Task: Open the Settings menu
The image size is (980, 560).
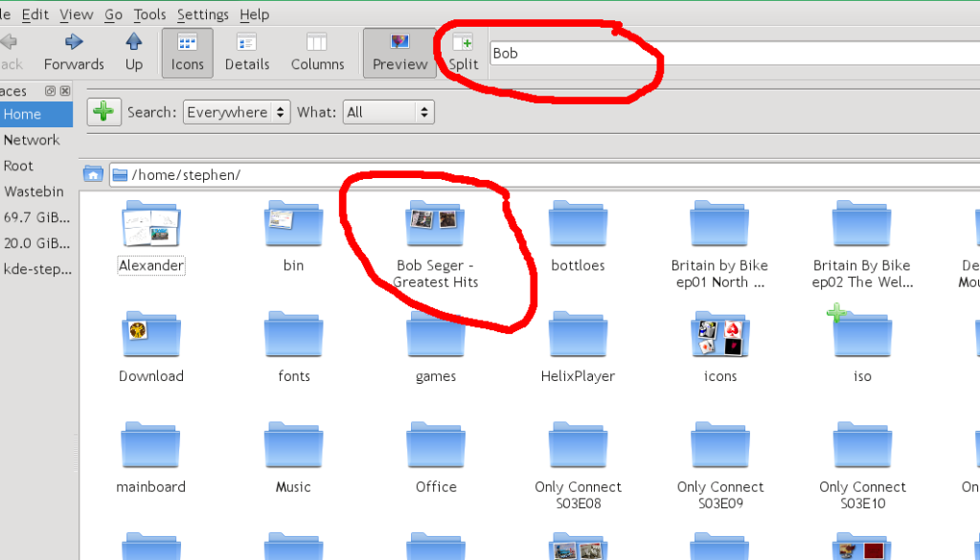Action: (x=202, y=14)
